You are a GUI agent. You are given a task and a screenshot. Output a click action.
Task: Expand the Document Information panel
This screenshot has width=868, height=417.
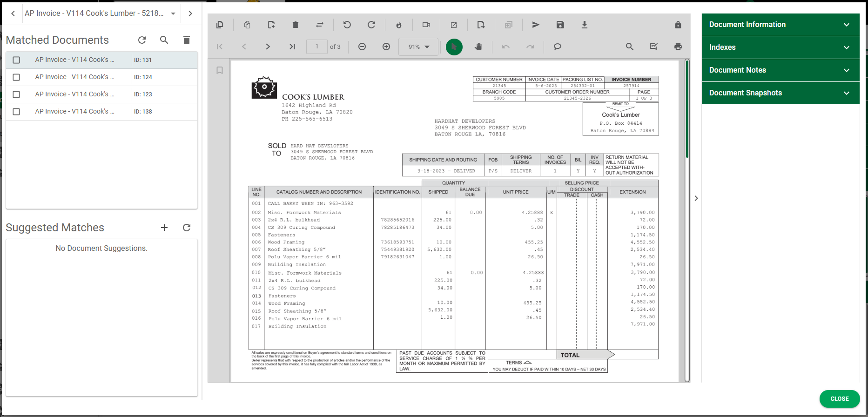point(781,25)
